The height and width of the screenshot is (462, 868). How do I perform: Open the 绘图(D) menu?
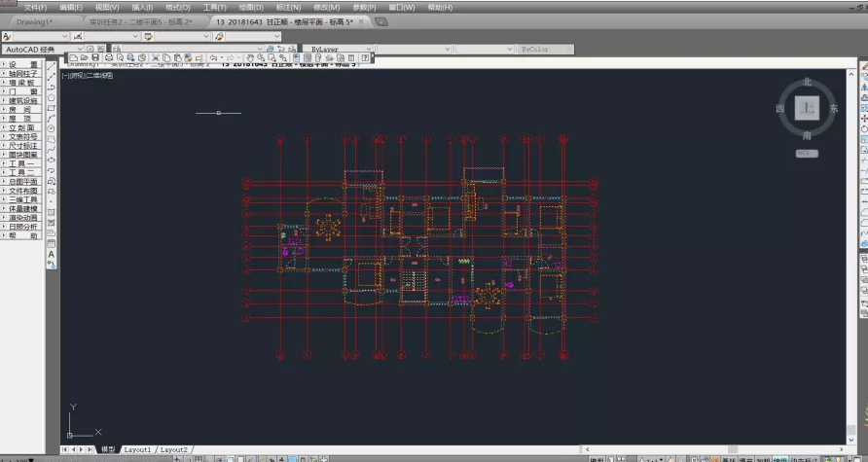pos(251,7)
